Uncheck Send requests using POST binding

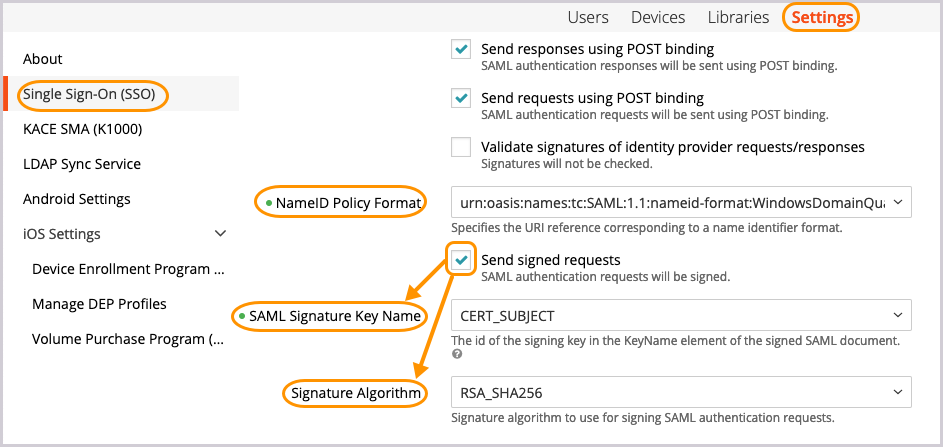click(461, 98)
